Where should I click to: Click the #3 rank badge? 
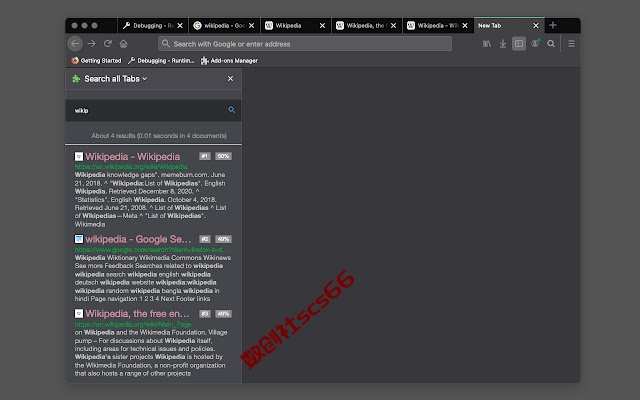coord(205,314)
